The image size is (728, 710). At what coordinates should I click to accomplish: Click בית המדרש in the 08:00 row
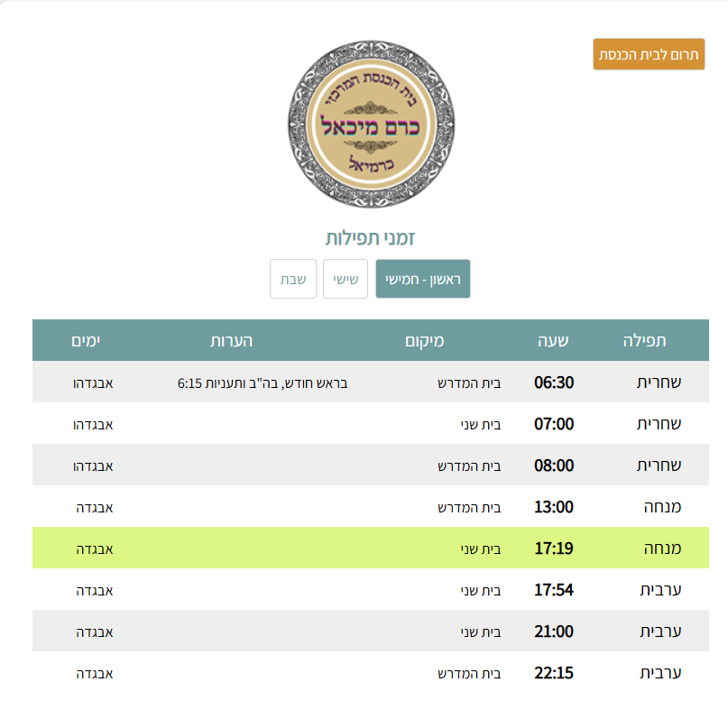469,466
